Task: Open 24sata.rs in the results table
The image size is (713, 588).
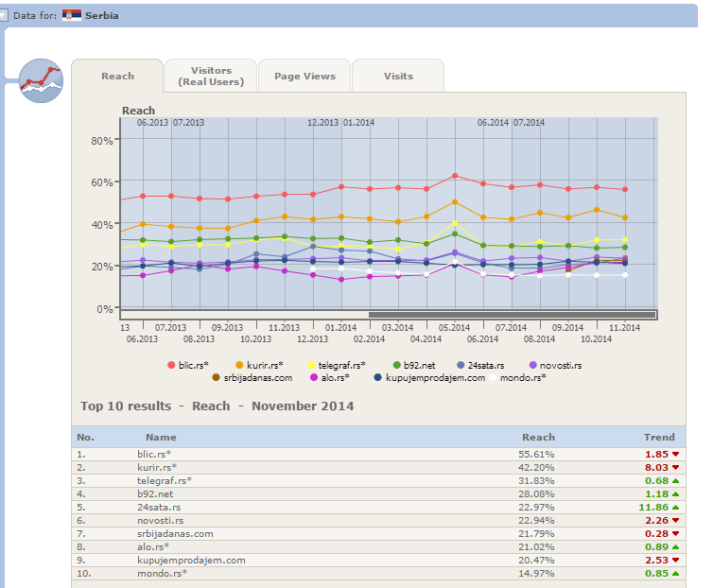Action: pos(159,507)
